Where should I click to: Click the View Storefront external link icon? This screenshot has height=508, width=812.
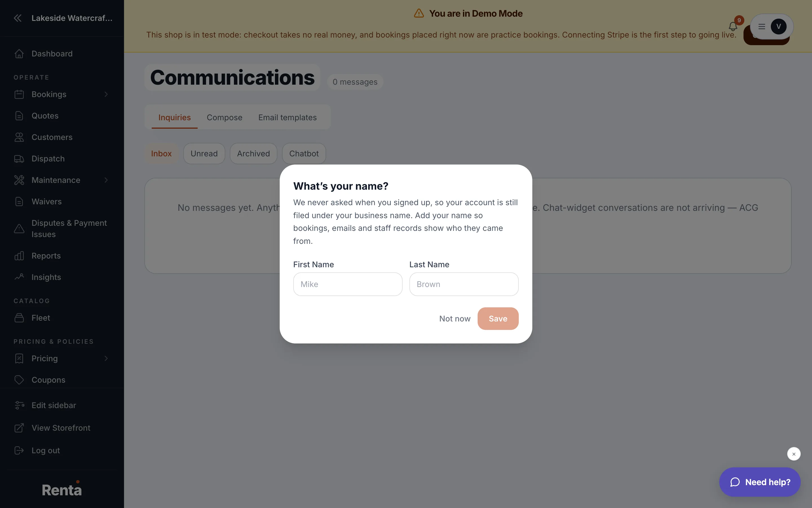tap(19, 428)
